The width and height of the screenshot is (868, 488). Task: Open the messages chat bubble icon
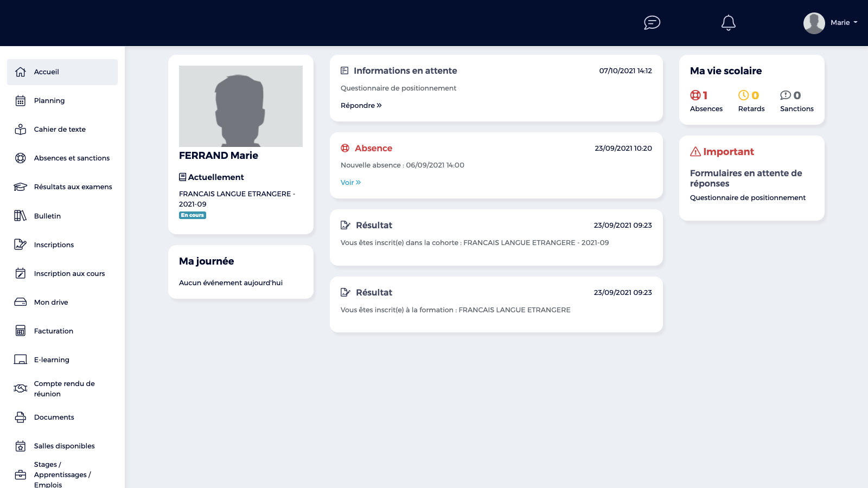tap(652, 23)
